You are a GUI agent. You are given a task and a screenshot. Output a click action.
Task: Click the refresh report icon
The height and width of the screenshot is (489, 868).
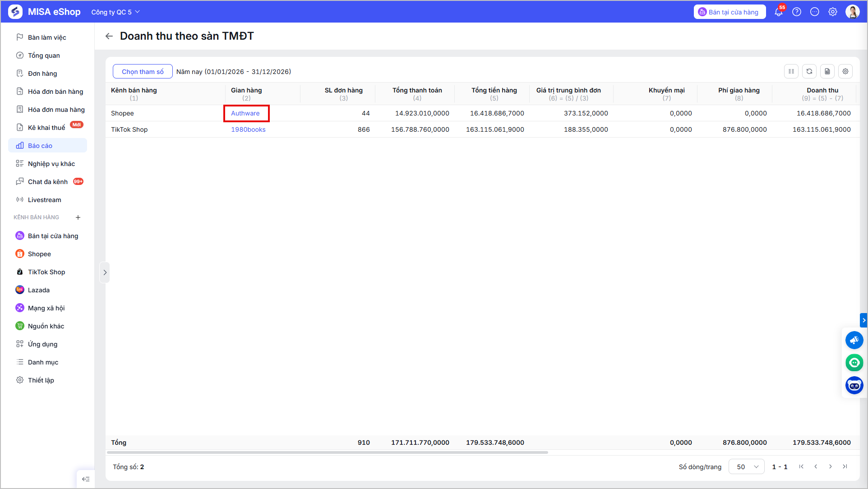(809, 71)
